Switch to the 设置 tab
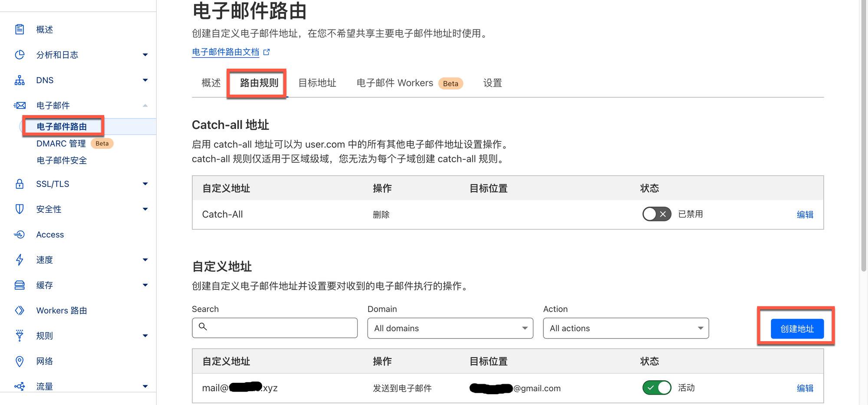The height and width of the screenshot is (405, 868). [493, 83]
